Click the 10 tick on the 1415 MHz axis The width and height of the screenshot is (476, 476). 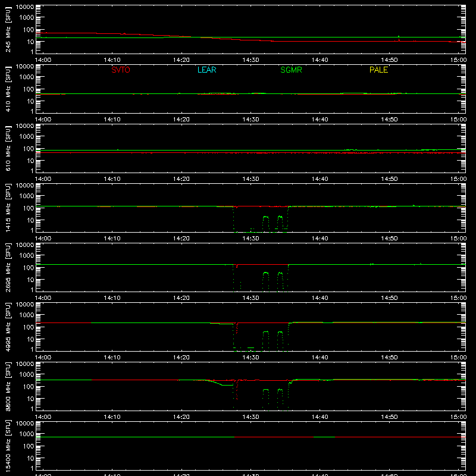pos(30,220)
